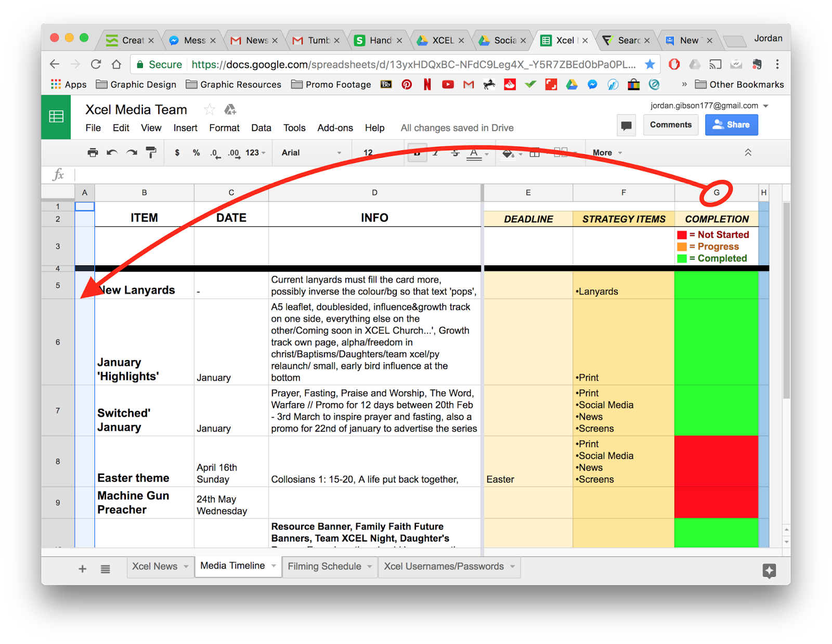Image resolution: width=832 pixels, height=644 pixels.
Task: Go back in the browser
Action: pyautogui.click(x=55, y=64)
